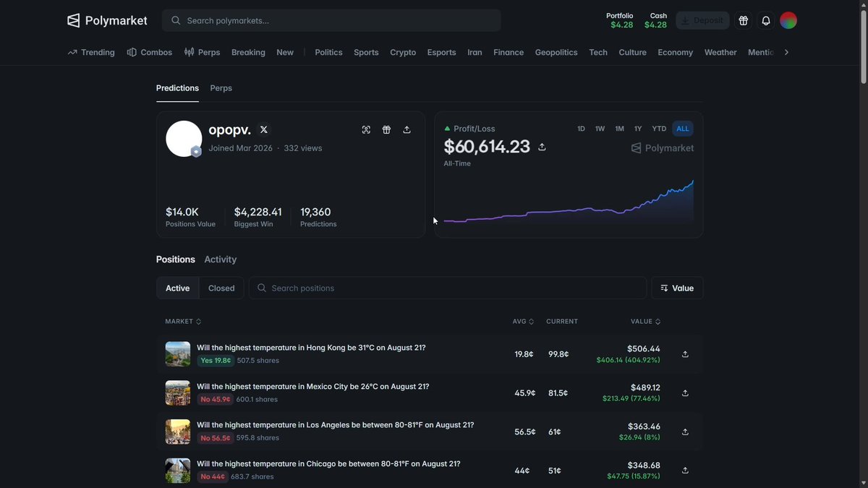Open the account avatar menu in the header
Screen dimensions: 868x488
[x=788, y=20]
